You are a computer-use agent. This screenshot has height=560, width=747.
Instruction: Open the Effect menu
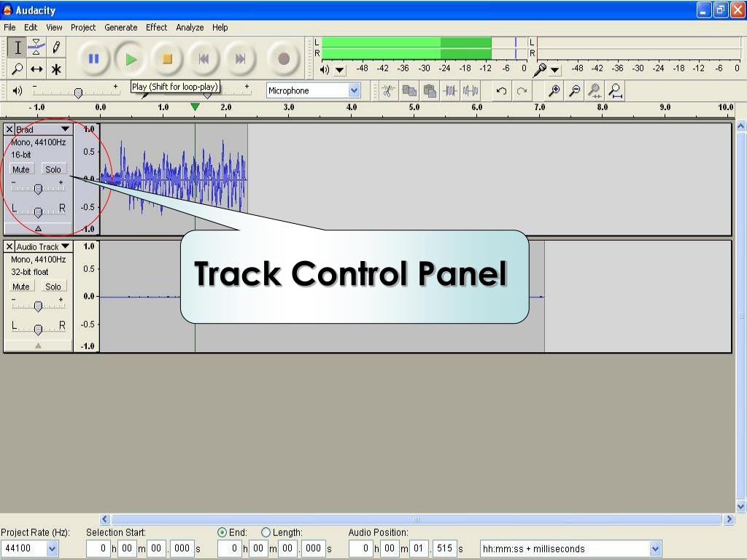(x=156, y=27)
